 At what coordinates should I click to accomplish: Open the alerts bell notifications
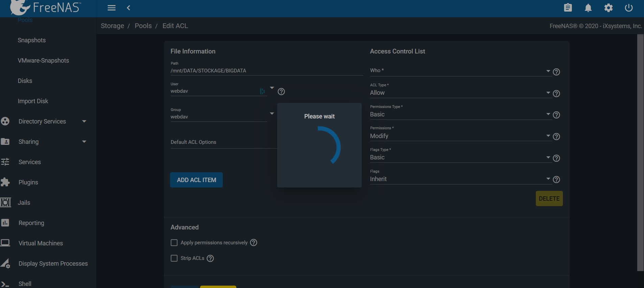(x=588, y=8)
